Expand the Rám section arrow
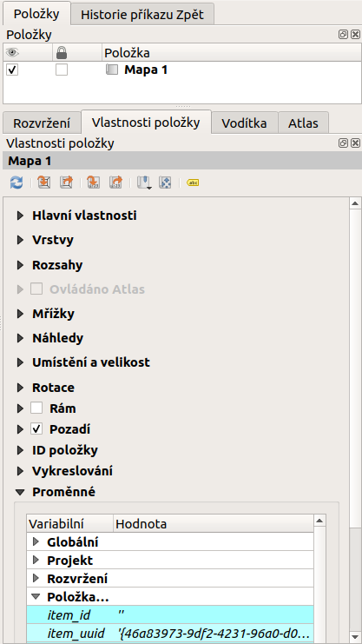This screenshot has height=644, width=362. pos(20,408)
